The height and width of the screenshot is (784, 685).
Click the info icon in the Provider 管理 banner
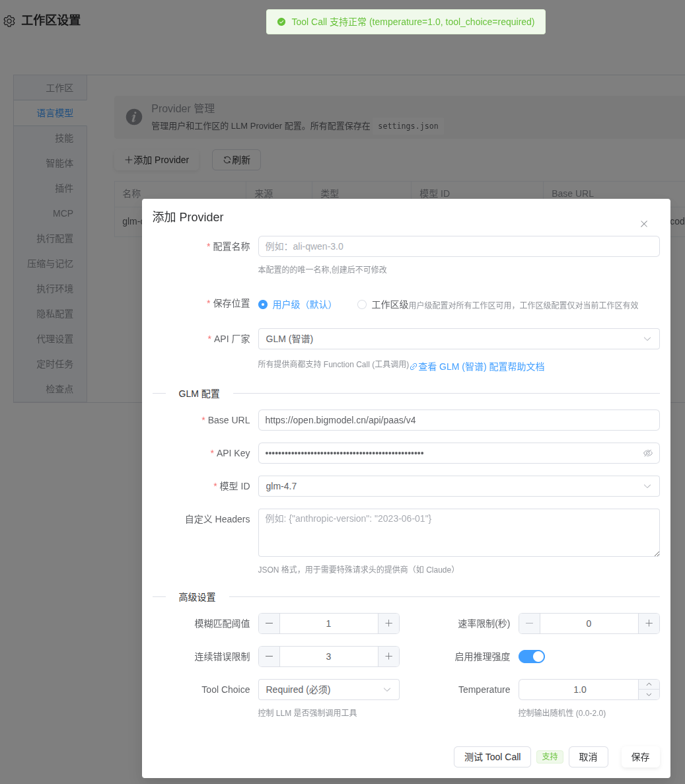click(x=134, y=117)
